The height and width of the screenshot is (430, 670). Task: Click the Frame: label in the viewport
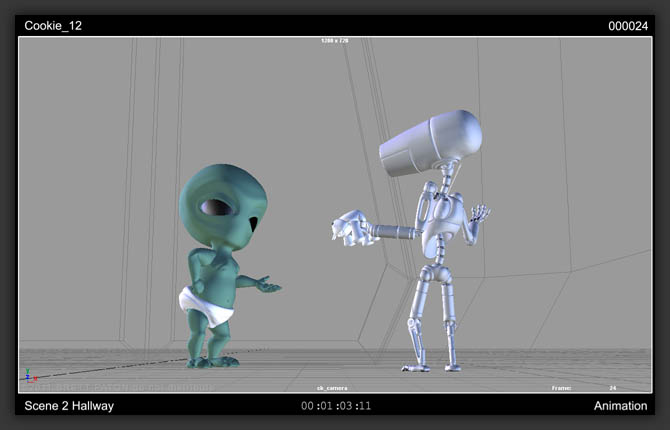pyautogui.click(x=564, y=387)
